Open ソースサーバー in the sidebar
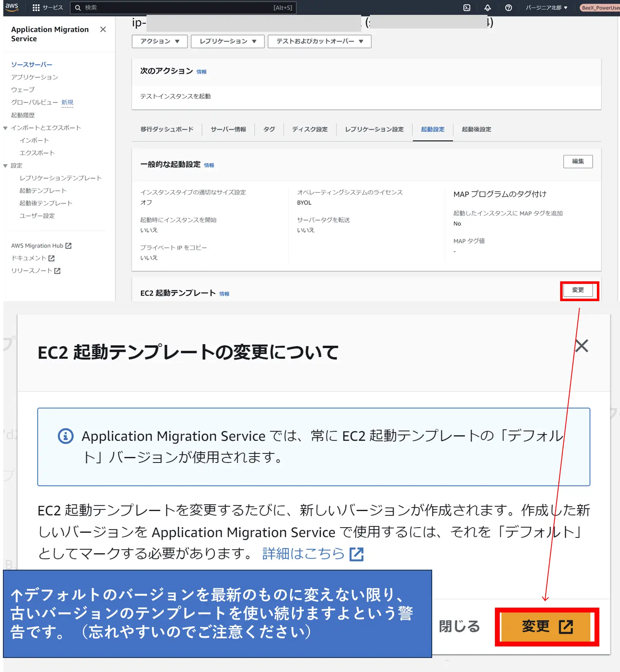The width and height of the screenshot is (620, 672). (x=32, y=64)
